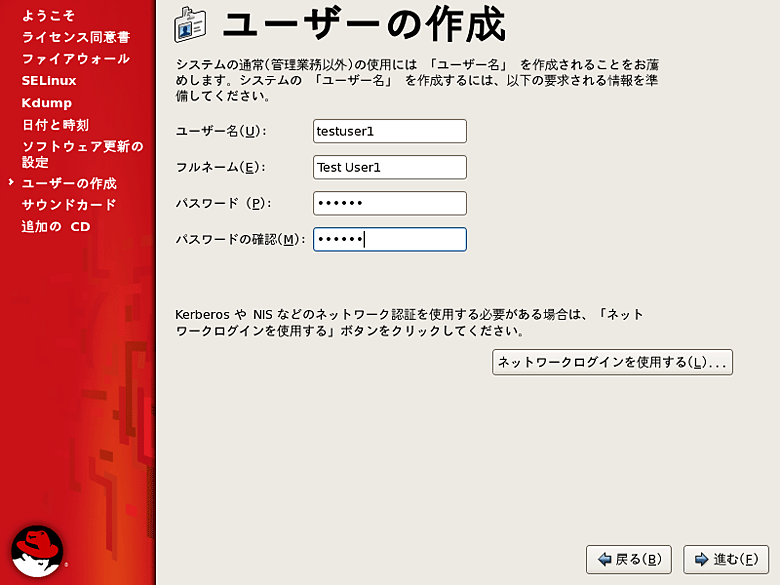Focus the パスワードの確認 input field

[390, 239]
